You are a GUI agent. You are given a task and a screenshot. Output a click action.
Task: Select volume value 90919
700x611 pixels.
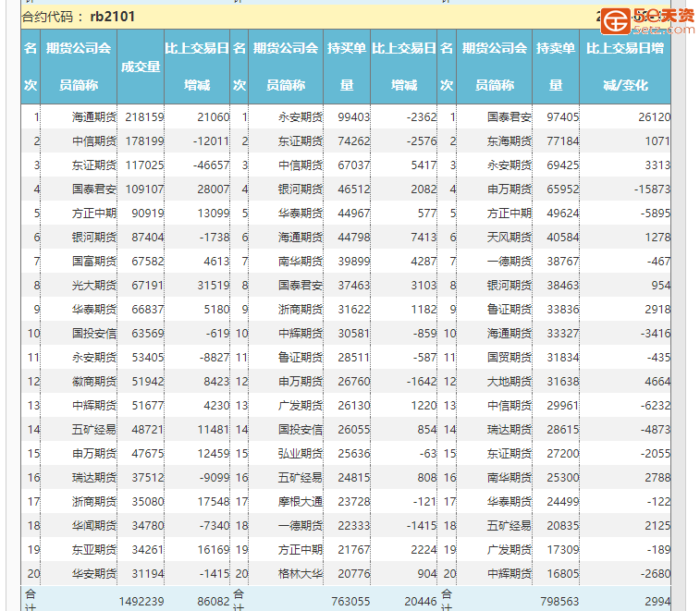[148, 214]
